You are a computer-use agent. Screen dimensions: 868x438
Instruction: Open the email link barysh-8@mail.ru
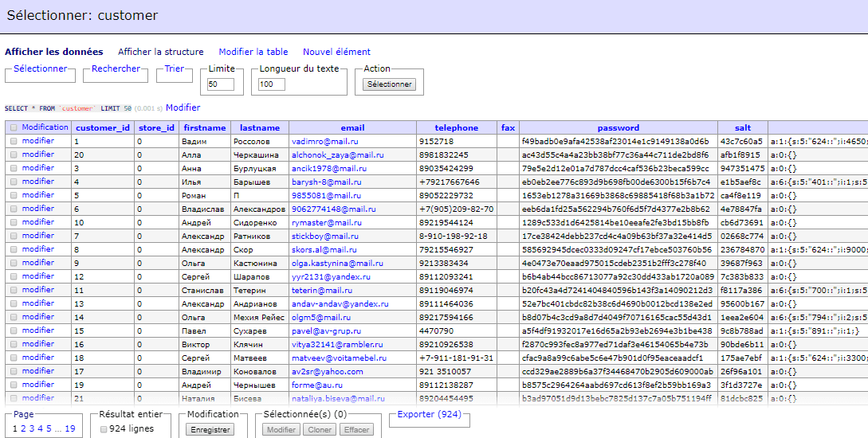click(x=326, y=182)
